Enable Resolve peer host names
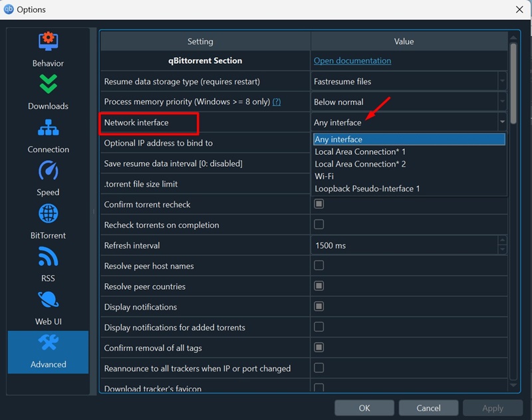 tap(319, 265)
